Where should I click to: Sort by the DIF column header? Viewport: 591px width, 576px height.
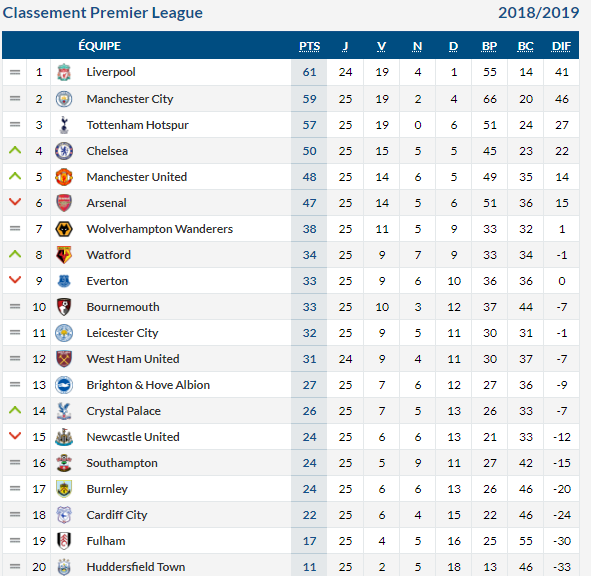(x=561, y=46)
